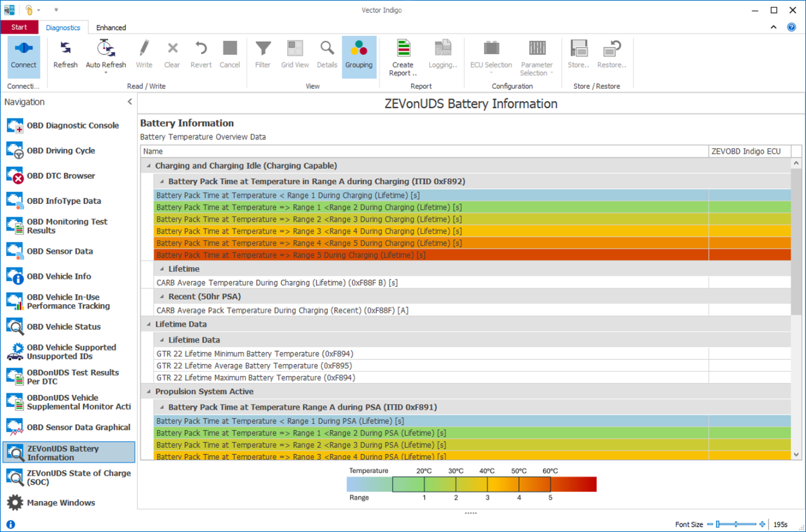Collapse the top-level Lifetime Data group
Screen dimensions: 806x532
pos(148,324)
